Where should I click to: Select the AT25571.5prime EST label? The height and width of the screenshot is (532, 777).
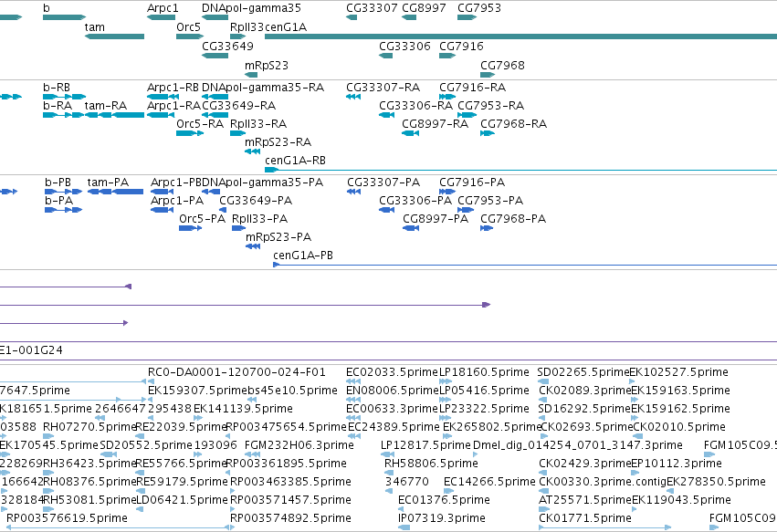[x=585, y=500]
